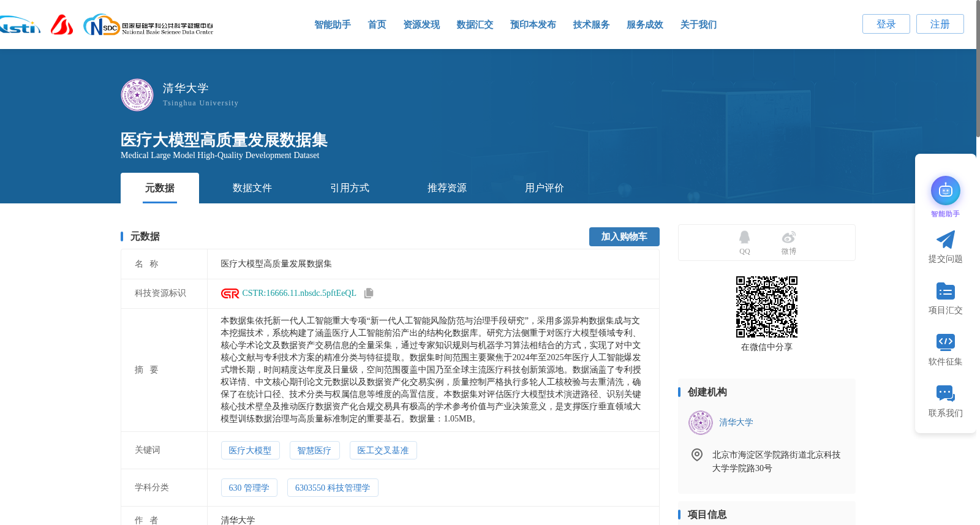The width and height of the screenshot is (980, 525).
Task: Click the page vertical scrollbar
Action: pyautogui.click(x=978, y=69)
